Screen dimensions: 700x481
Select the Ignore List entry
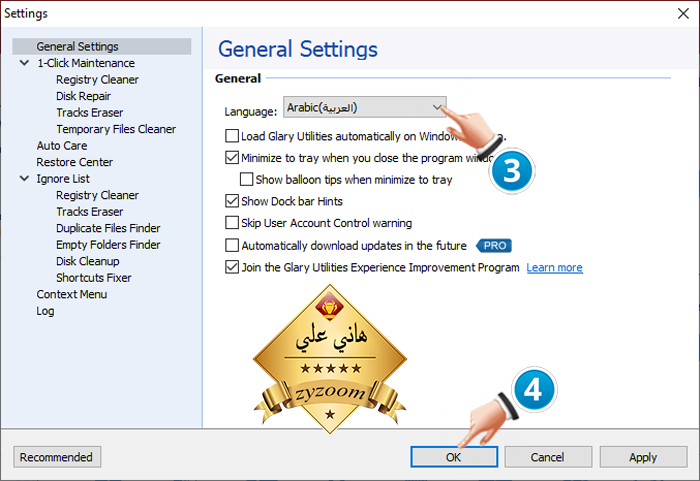click(63, 179)
